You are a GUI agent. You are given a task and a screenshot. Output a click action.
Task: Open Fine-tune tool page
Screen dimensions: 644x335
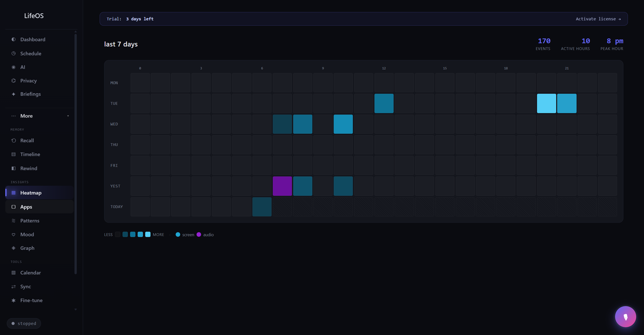point(40,300)
